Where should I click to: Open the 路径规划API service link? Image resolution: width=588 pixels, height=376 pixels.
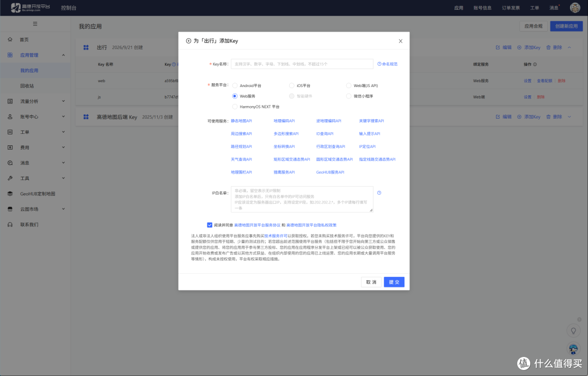point(241,146)
